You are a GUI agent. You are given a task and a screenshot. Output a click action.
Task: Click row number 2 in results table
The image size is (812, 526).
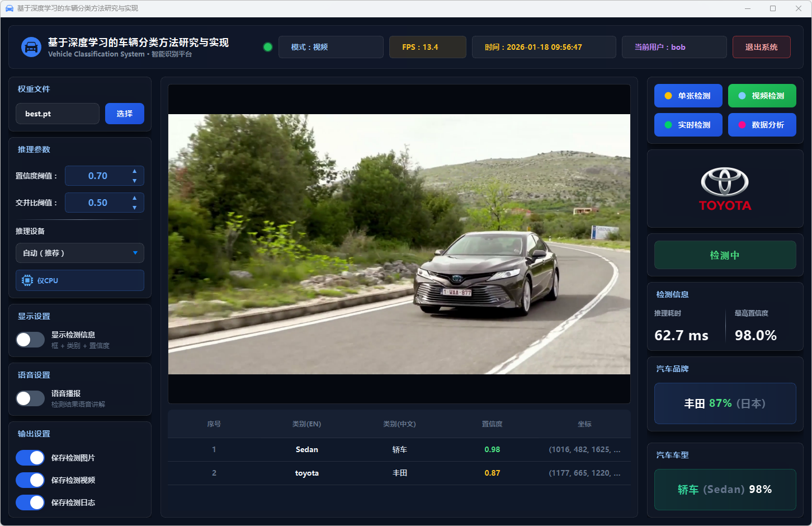[x=214, y=473]
